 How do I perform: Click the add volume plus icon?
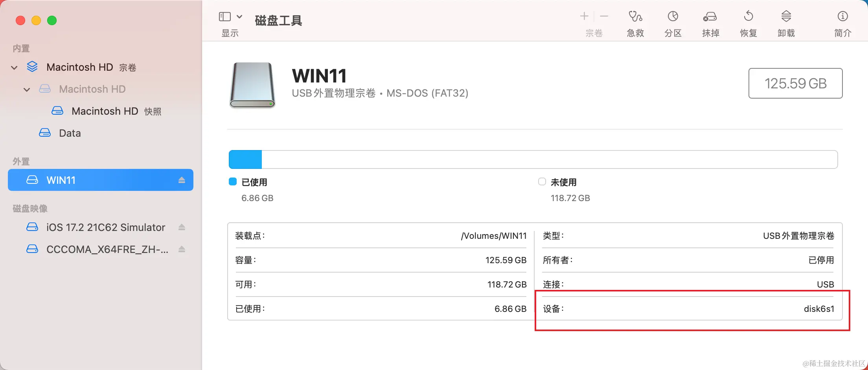(x=584, y=16)
